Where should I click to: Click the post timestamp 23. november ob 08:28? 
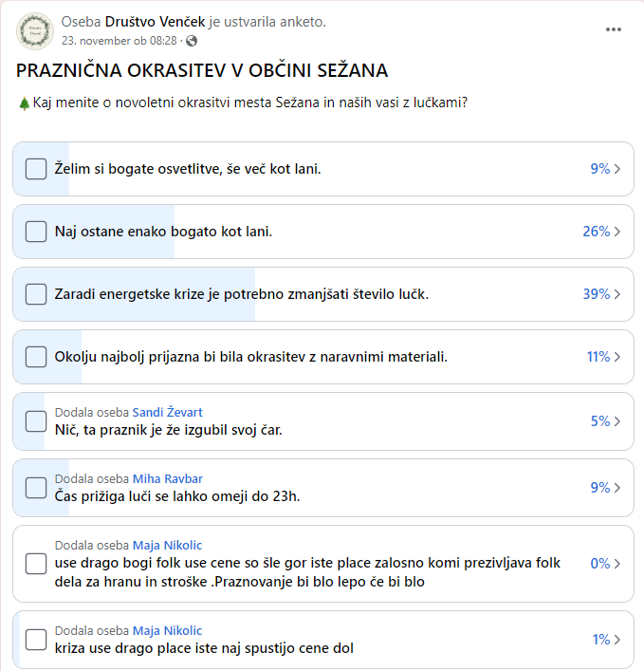tap(119, 41)
